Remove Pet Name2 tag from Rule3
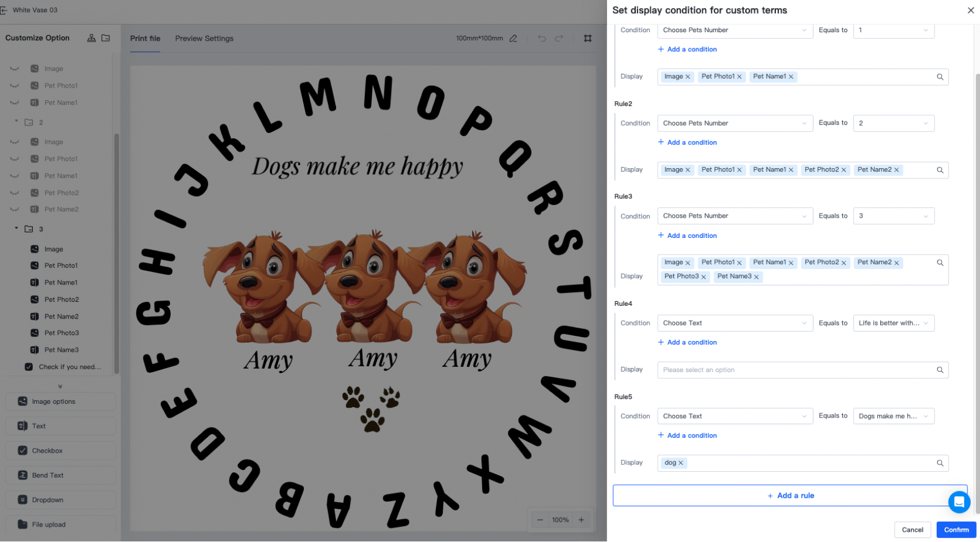Viewport: 980px width, 542px height. pyautogui.click(x=896, y=263)
